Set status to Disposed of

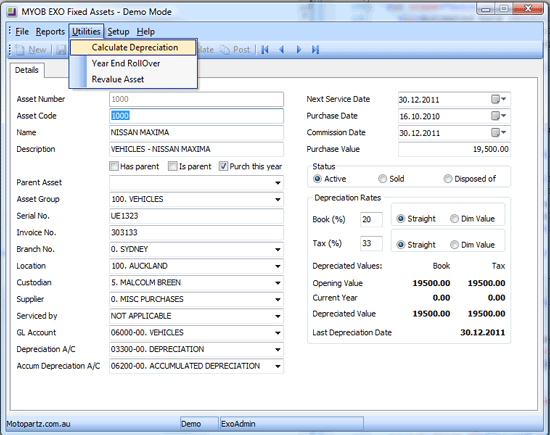click(x=448, y=179)
